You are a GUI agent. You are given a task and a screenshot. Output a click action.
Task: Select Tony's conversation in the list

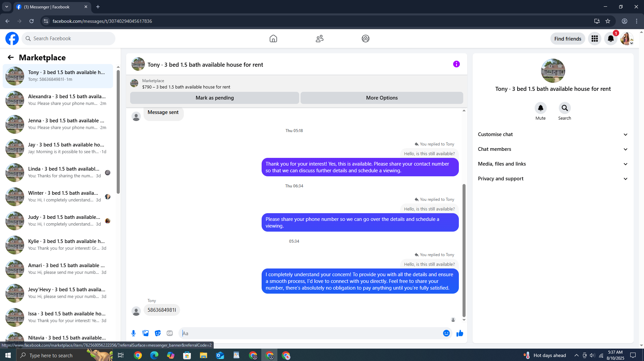click(58, 76)
